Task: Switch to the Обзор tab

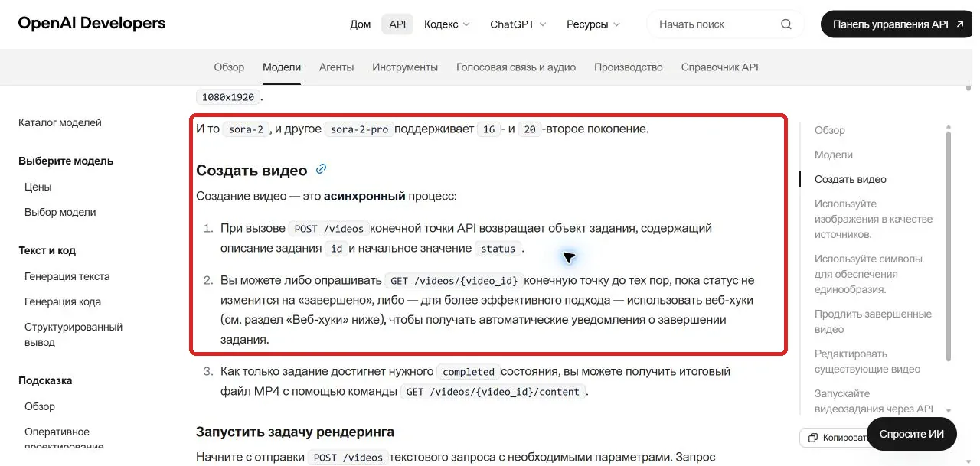Action: (x=229, y=67)
